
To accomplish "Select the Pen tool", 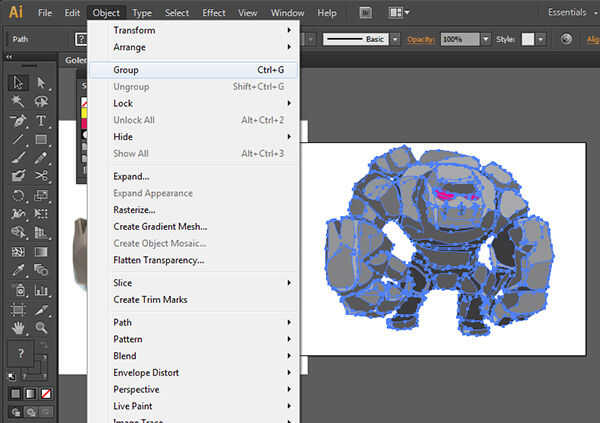I will [18, 120].
